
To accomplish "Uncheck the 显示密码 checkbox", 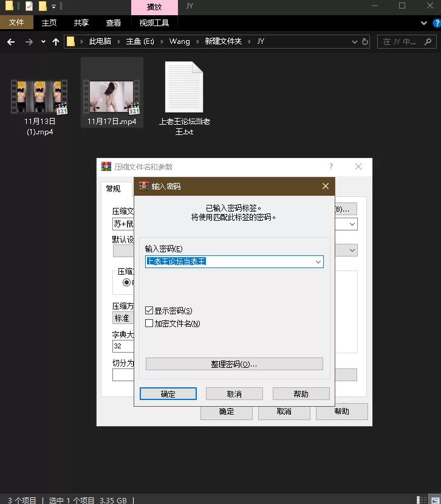I will tap(149, 311).
